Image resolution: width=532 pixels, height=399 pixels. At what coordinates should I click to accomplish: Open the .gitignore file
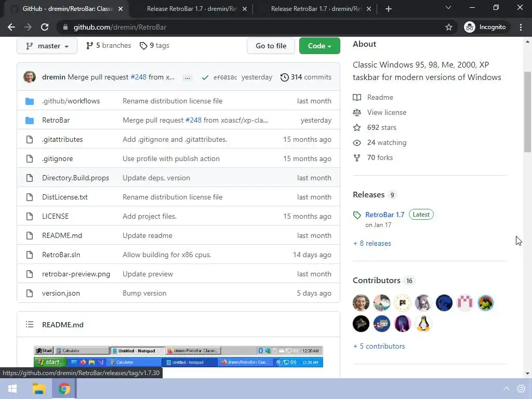(57, 158)
